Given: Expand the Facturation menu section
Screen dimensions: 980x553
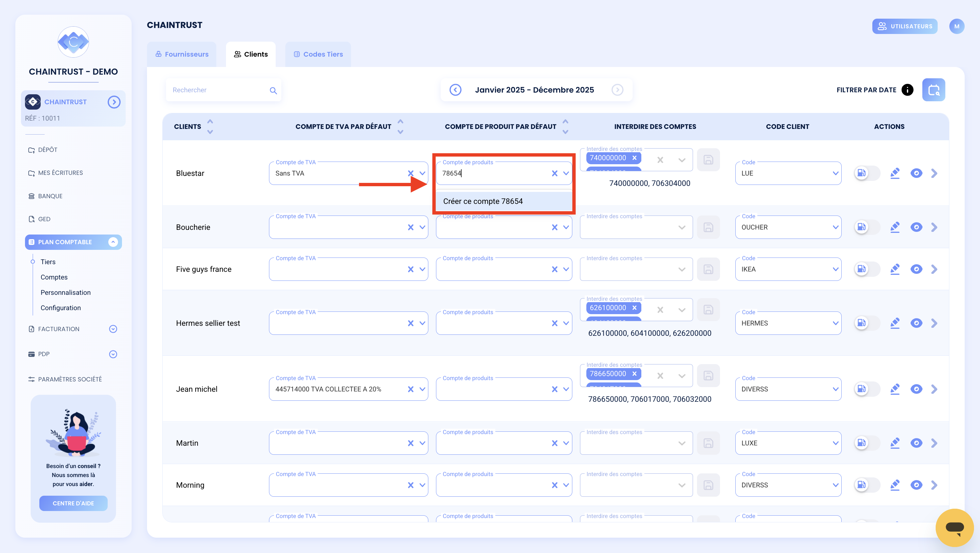Looking at the screenshot, I should (113, 328).
